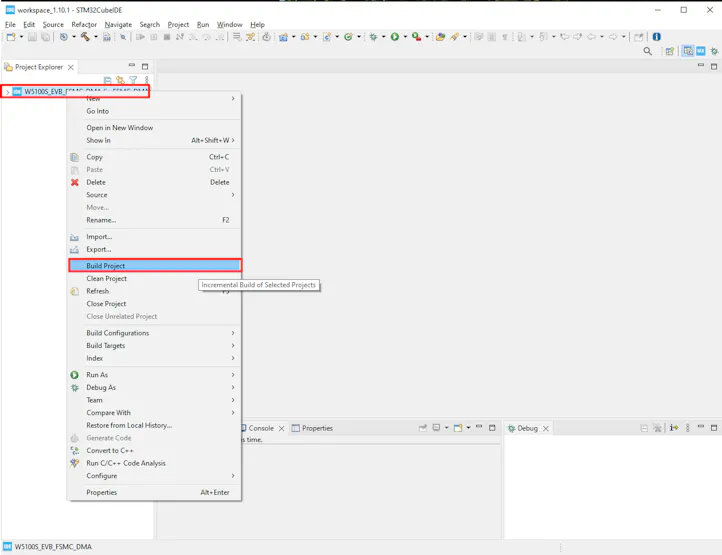This screenshot has width=722, height=555.
Task: Choose Export... in the context menu
Action: point(155,250)
